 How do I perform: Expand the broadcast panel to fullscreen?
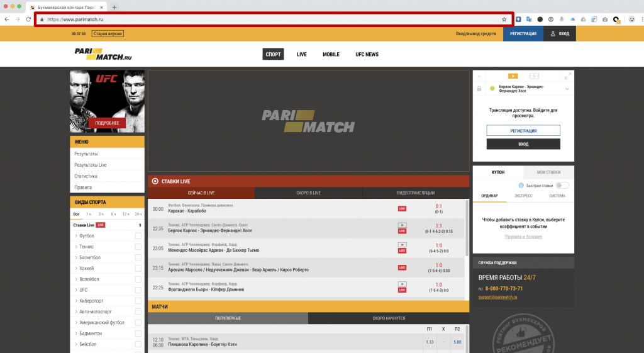tap(568, 76)
